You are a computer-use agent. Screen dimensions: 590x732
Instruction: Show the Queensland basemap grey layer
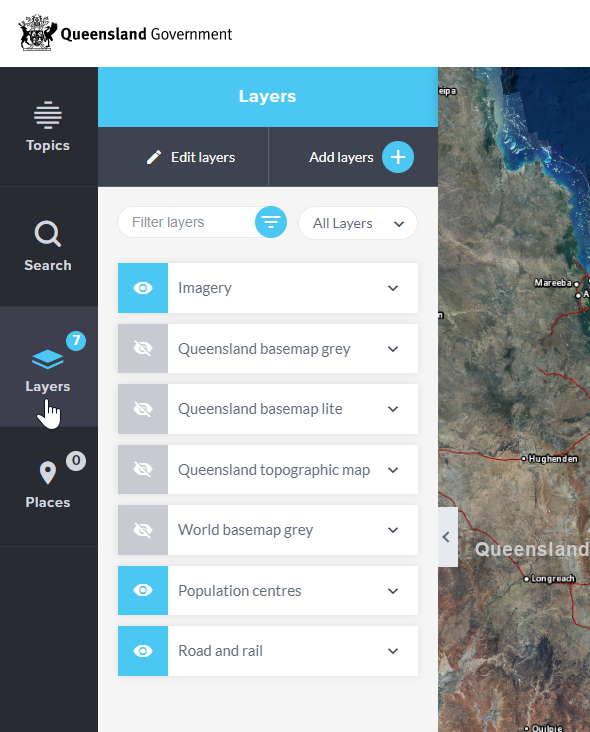pyautogui.click(x=143, y=348)
